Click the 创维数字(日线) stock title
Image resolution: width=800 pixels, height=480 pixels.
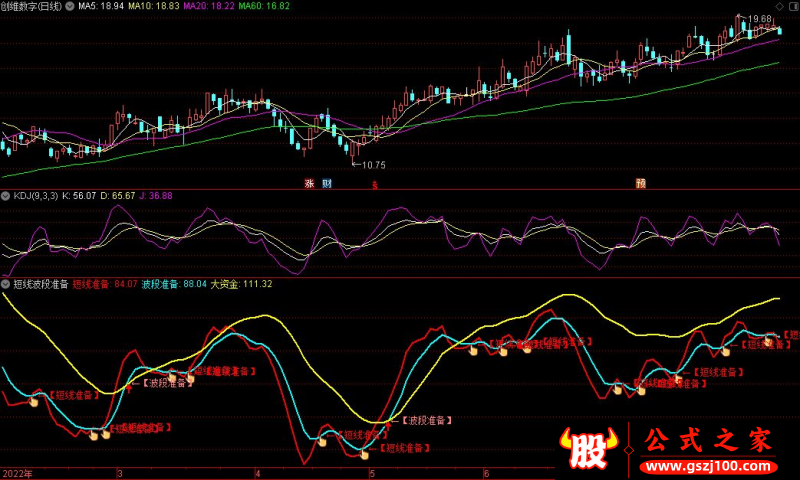point(32,6)
